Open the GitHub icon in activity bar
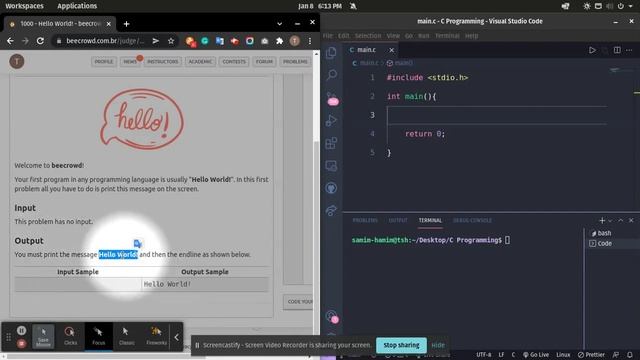The width and height of the screenshot is (640, 360). point(331,188)
